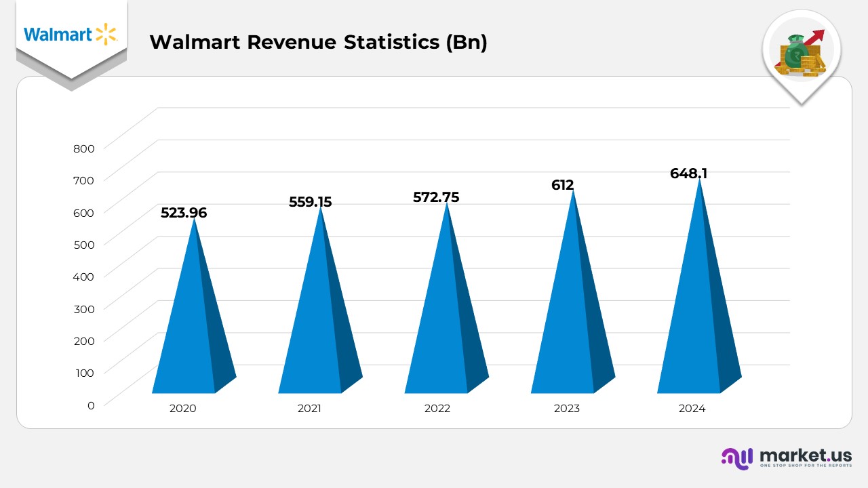Open the market.us brand text link
The image size is (868, 488).
coord(806,455)
